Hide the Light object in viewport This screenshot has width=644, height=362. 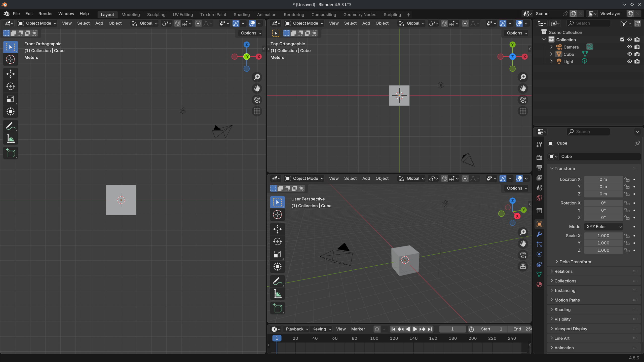click(x=629, y=61)
